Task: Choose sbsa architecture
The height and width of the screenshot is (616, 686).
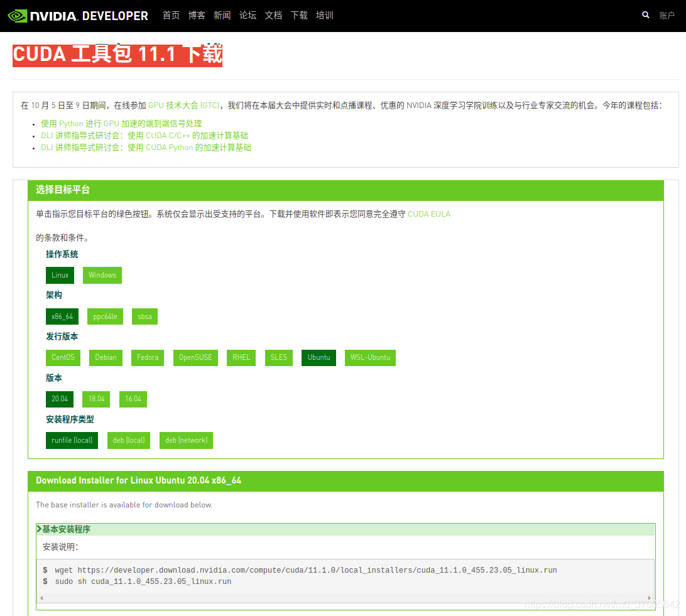Action: [144, 316]
